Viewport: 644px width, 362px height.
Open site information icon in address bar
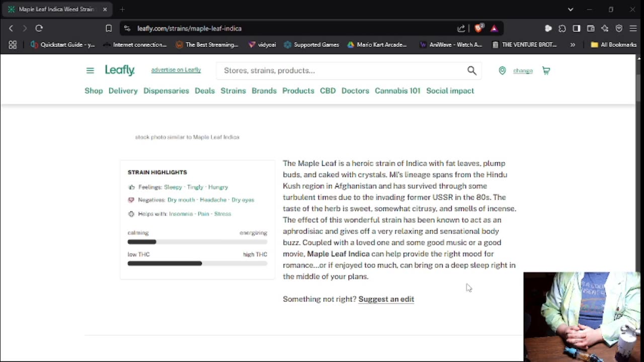click(x=127, y=28)
